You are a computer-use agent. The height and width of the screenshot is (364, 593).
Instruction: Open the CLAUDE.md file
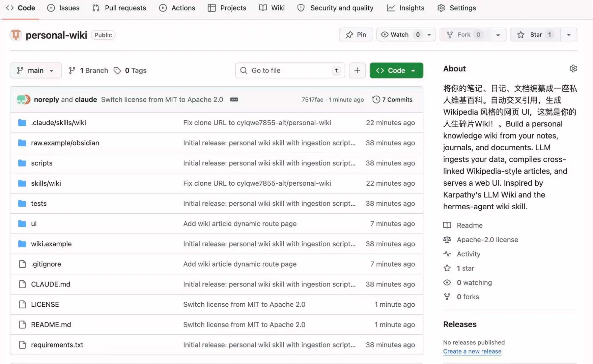pos(51,284)
